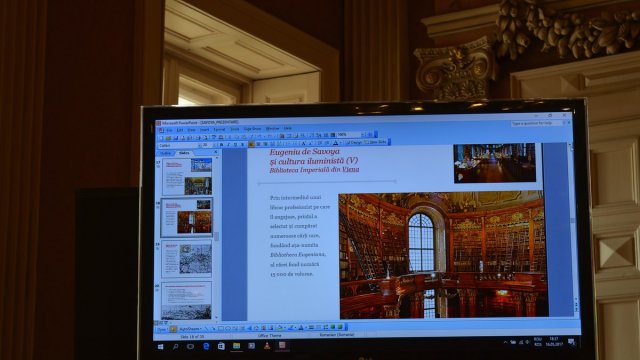Image resolution: width=640 pixels, height=360 pixels.
Task: Toggle the align left button
Action: [x=251, y=144]
